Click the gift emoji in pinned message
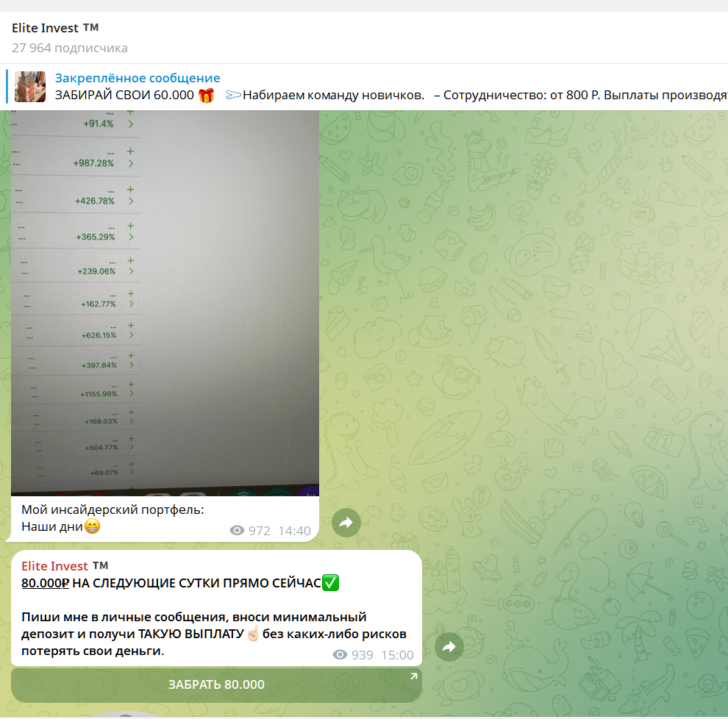 (206, 95)
